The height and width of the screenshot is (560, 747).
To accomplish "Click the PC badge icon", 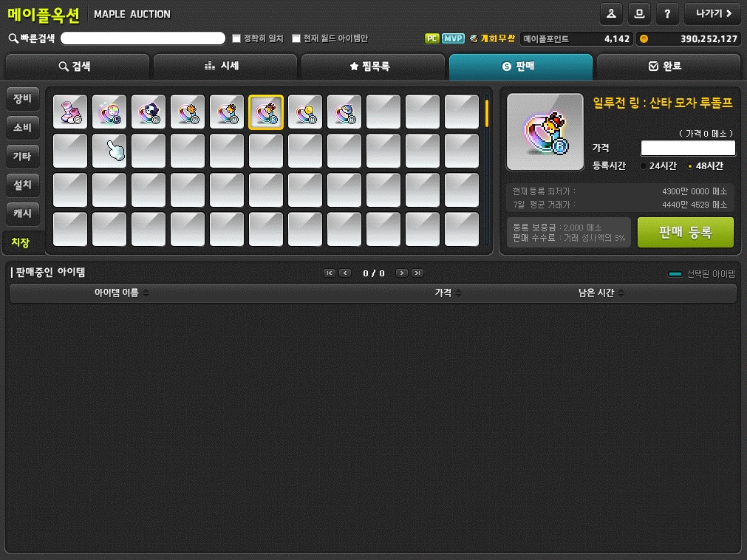I will pos(432,38).
